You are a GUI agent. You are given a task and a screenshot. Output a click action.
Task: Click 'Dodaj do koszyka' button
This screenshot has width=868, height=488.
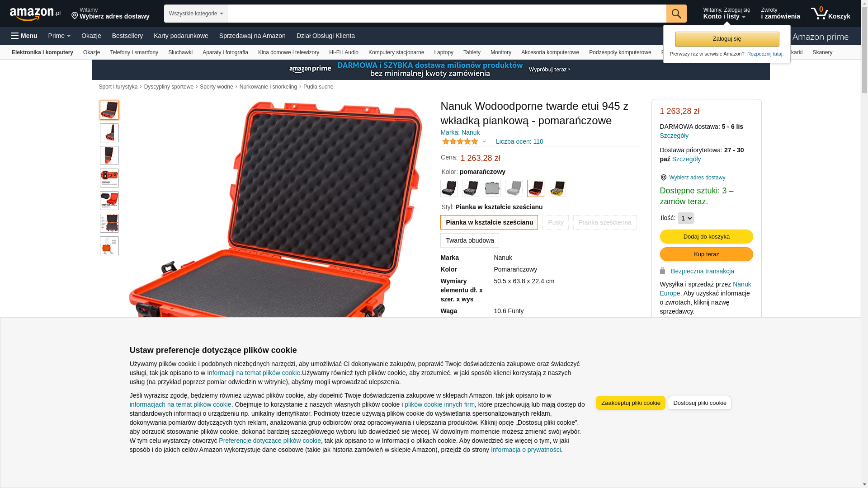click(707, 237)
